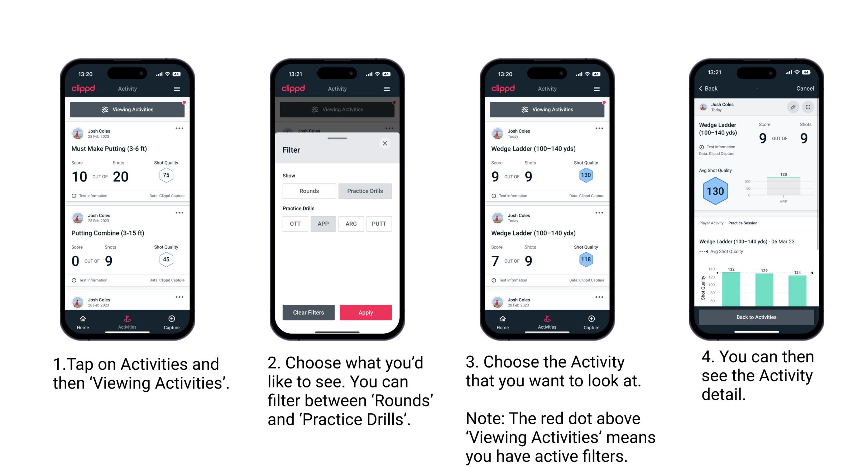Screen dimensions: 868x467
Task: Tap the Apply button to confirm filters
Action: (x=366, y=313)
